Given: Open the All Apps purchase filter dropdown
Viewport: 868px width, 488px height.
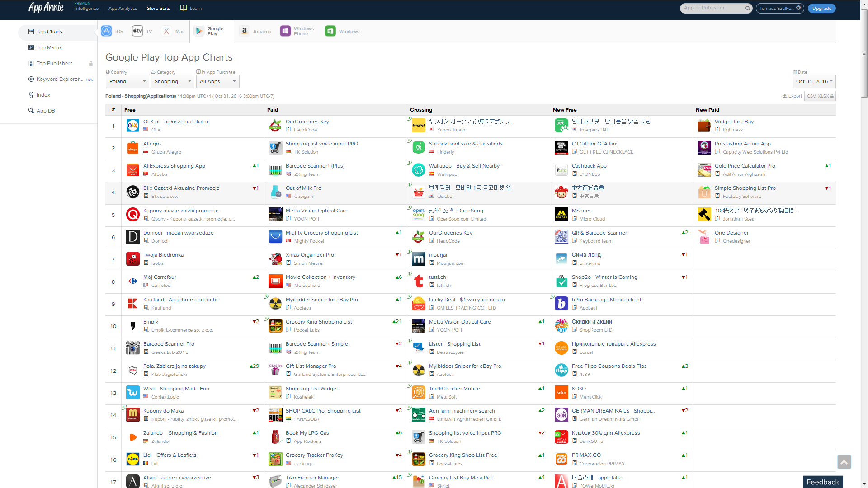Looking at the screenshot, I should pyautogui.click(x=217, y=81).
